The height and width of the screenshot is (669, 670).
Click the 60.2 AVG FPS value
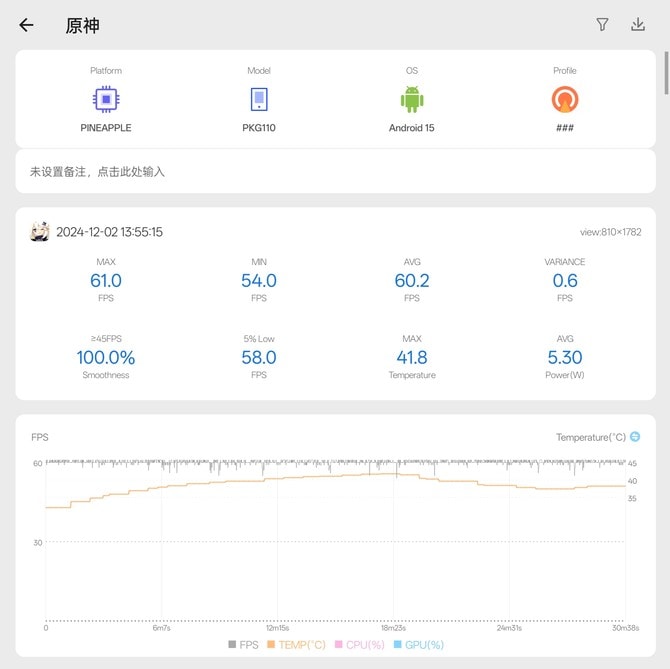(x=412, y=281)
